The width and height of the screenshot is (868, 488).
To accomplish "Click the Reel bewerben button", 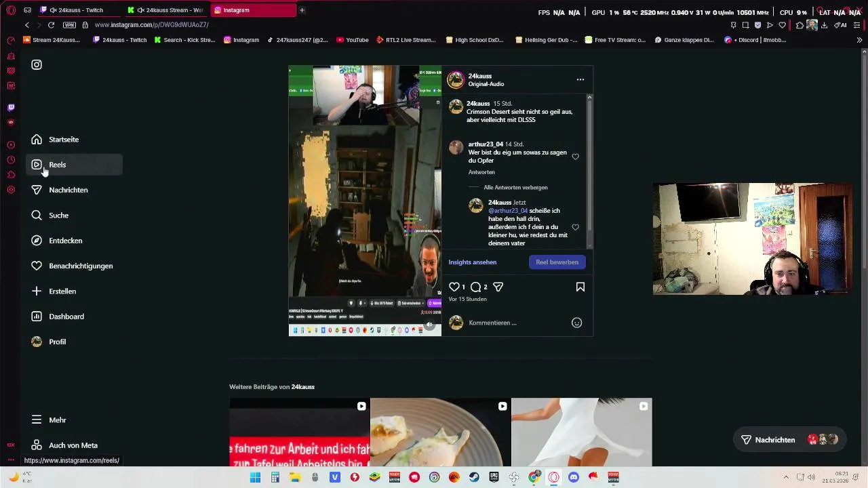I will click(557, 262).
